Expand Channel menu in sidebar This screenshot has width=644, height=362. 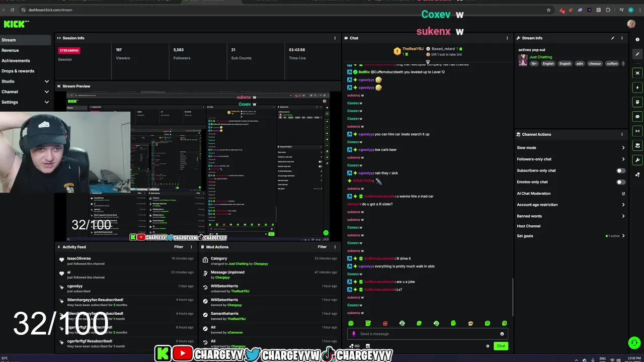coord(47,92)
